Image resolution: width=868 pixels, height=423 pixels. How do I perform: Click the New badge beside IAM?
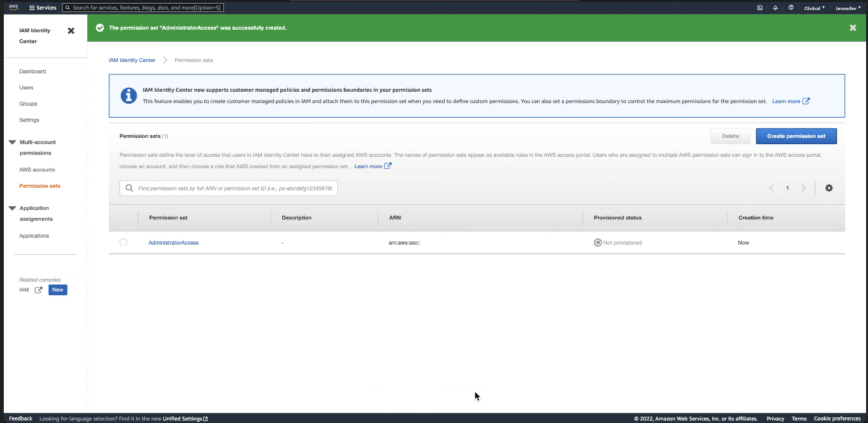(58, 290)
